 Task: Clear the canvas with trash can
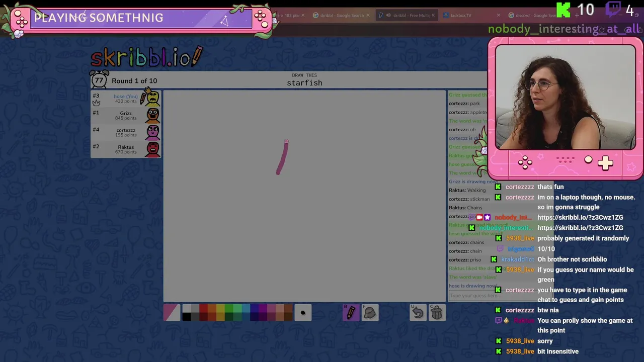[x=437, y=313]
